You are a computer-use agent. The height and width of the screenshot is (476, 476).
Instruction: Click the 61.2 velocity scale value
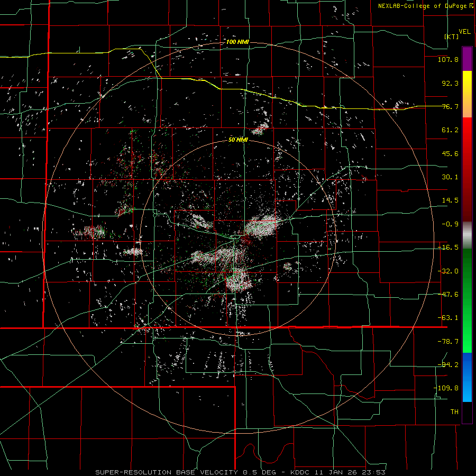pos(450,130)
